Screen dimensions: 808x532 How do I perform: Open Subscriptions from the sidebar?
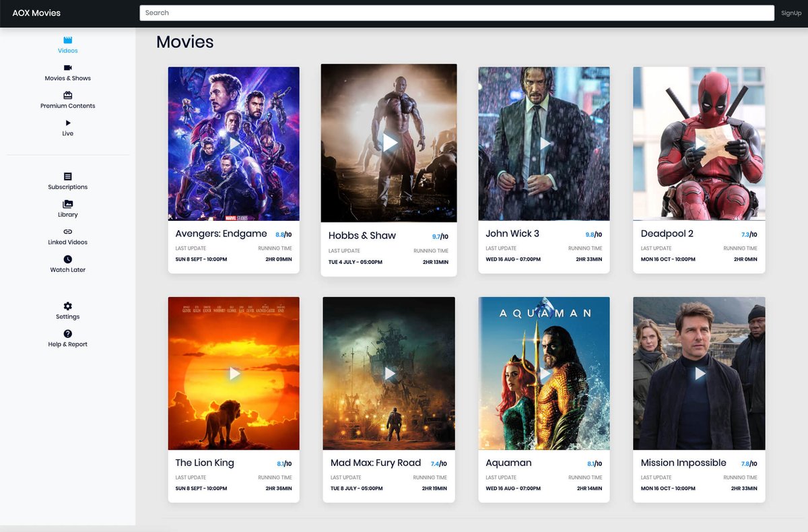pyautogui.click(x=67, y=177)
